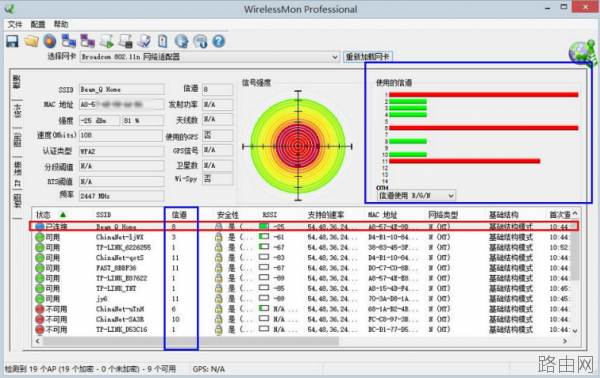Sort list by RSSI column header
600x378 pixels.
point(269,215)
